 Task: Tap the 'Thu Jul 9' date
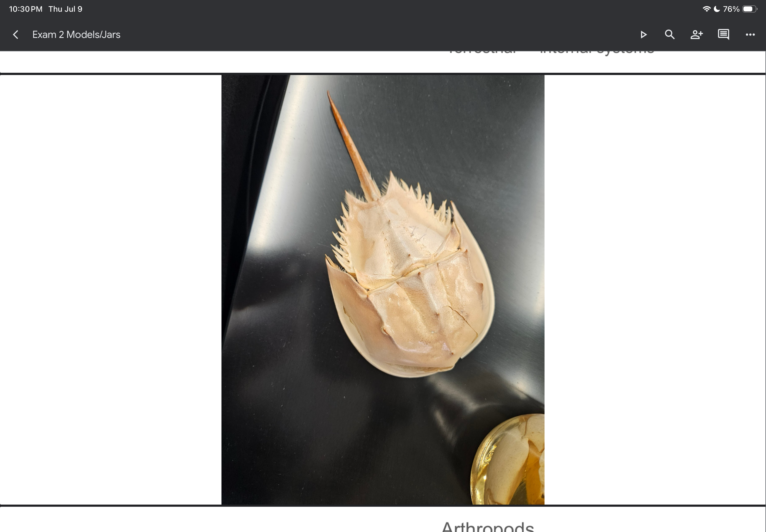65,9
